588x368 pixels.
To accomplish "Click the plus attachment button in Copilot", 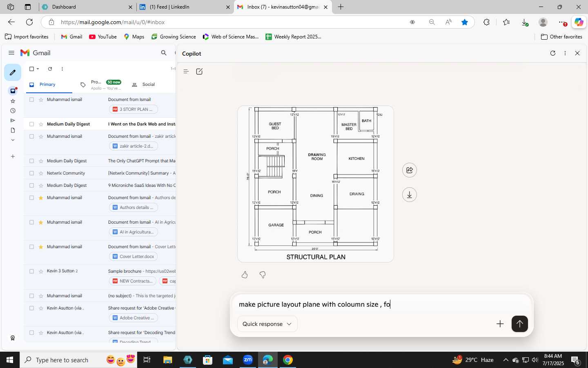I will pos(500,324).
